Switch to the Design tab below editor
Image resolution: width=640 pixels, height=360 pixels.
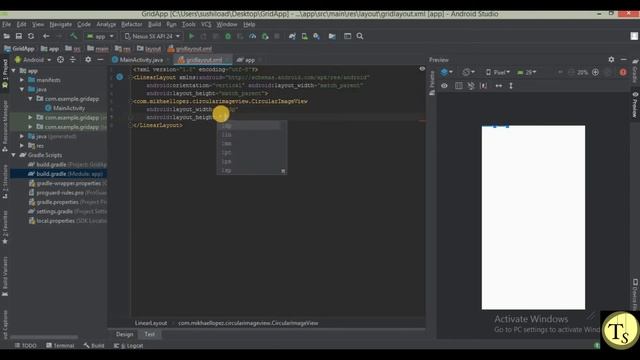(x=124, y=334)
